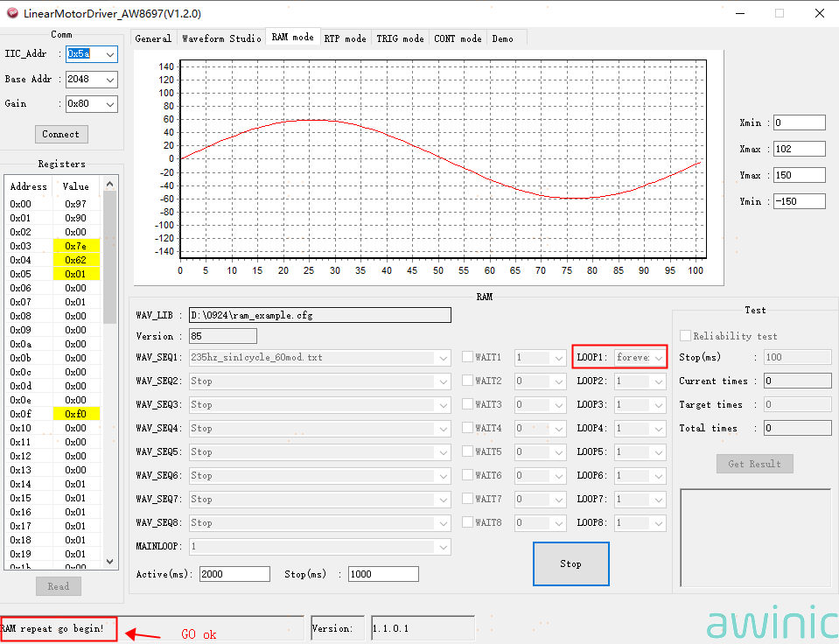Click the Current times field
Viewport: 839px width, 644px height.
[798, 381]
